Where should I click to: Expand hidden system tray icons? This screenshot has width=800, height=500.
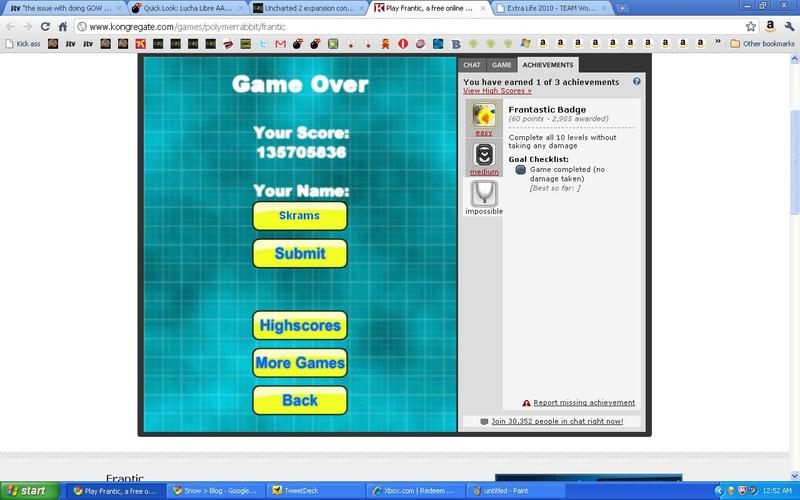(719, 491)
